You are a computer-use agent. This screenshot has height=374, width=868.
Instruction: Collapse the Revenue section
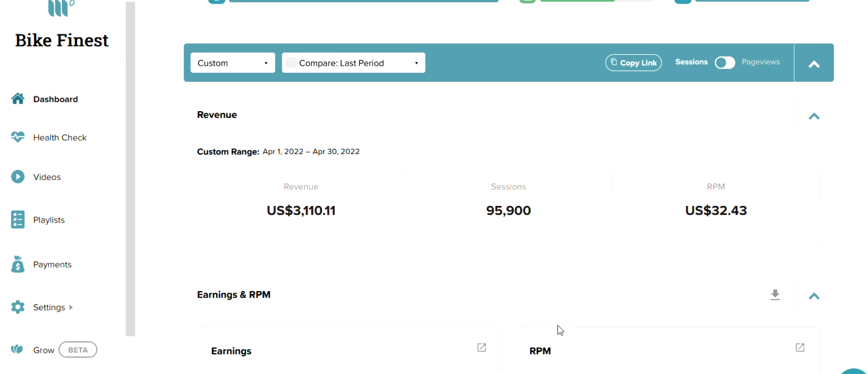[x=814, y=116]
